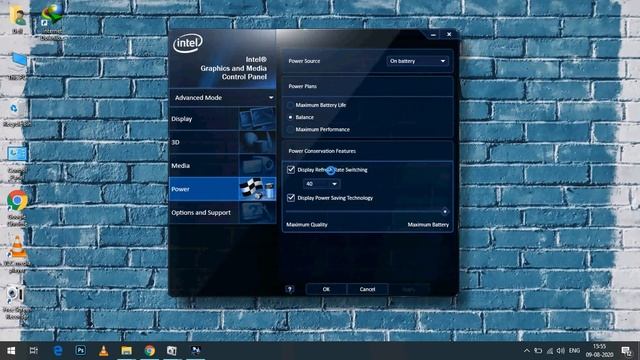Viewport: 640px width, 360px height.
Task: Click the greyed Apply button
Action: [x=409, y=289]
